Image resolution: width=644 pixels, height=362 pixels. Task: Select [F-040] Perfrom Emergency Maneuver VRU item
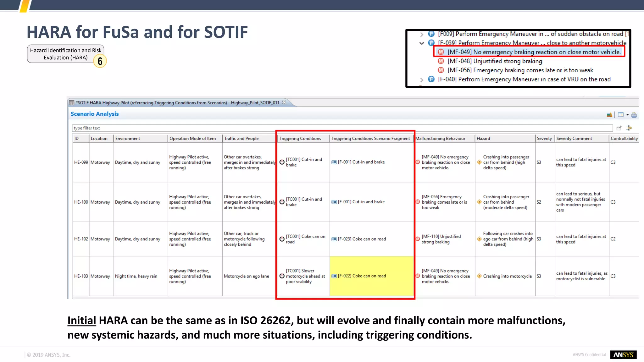[x=524, y=79]
